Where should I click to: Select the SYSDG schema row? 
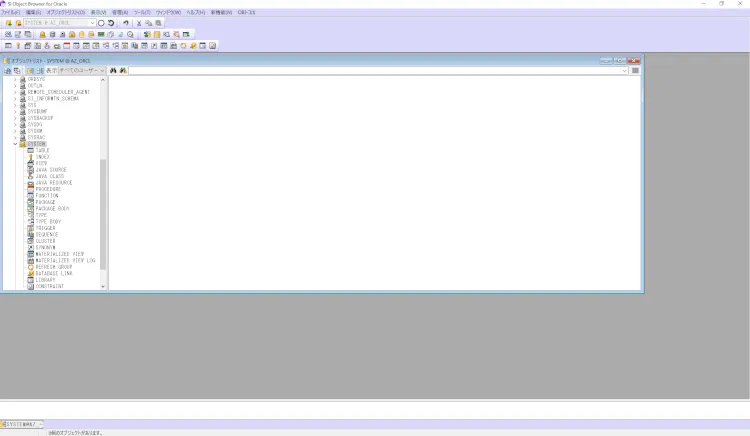click(35, 124)
